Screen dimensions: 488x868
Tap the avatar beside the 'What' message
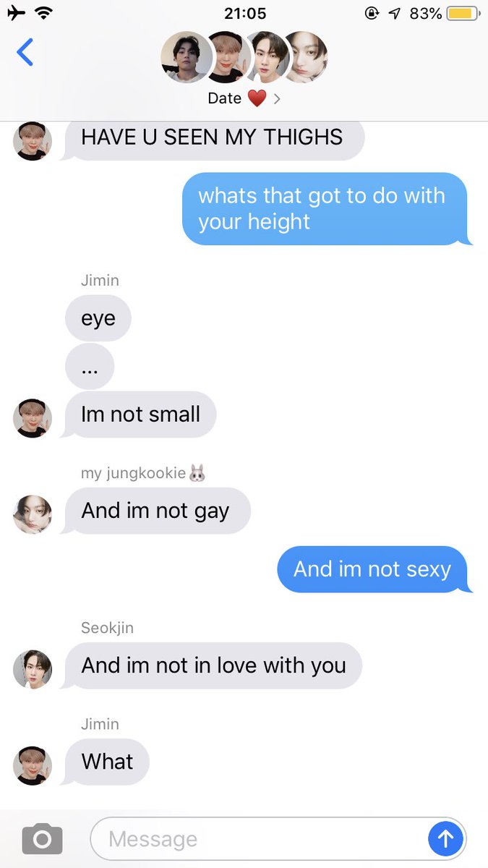(x=33, y=766)
